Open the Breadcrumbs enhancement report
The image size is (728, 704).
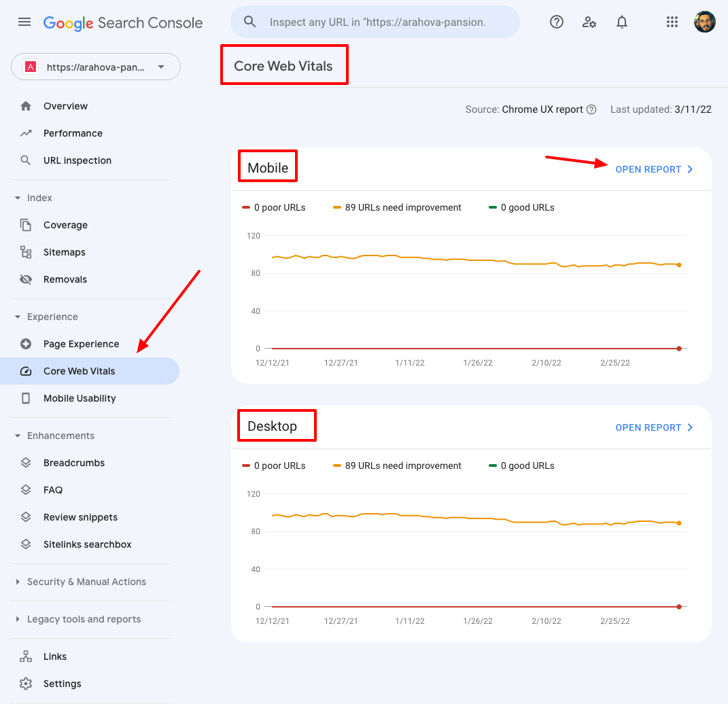(74, 463)
